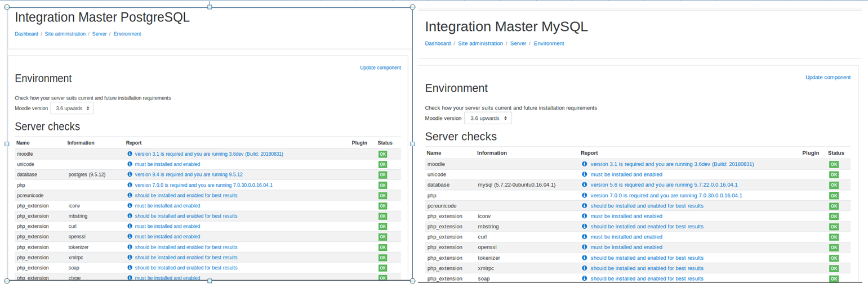868x293 pixels.
Task: Click info icon in PostgreSQL openssl row
Action: point(130,237)
